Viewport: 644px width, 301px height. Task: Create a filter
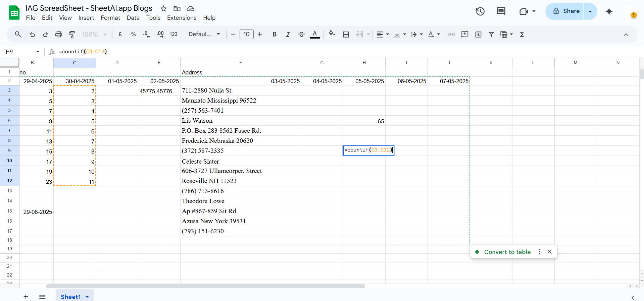pyautogui.click(x=491, y=34)
